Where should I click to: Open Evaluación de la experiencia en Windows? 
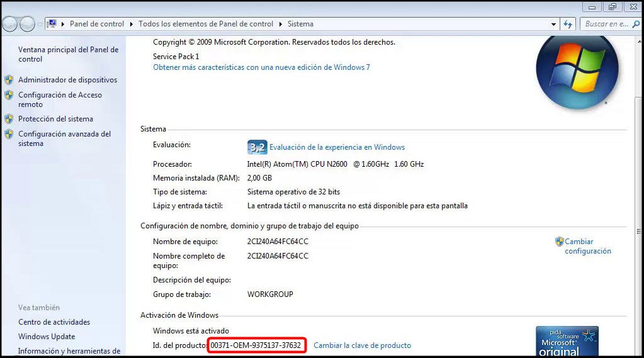click(337, 147)
